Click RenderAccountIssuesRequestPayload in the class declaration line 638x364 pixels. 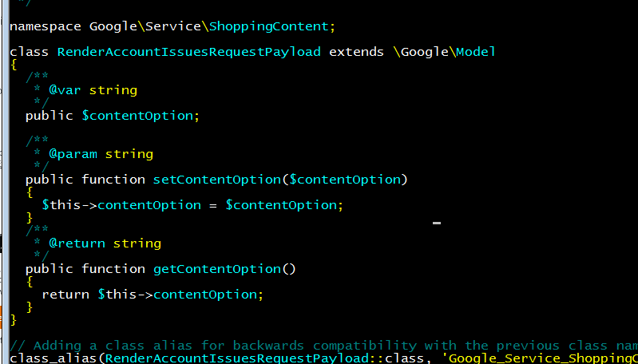click(188, 52)
